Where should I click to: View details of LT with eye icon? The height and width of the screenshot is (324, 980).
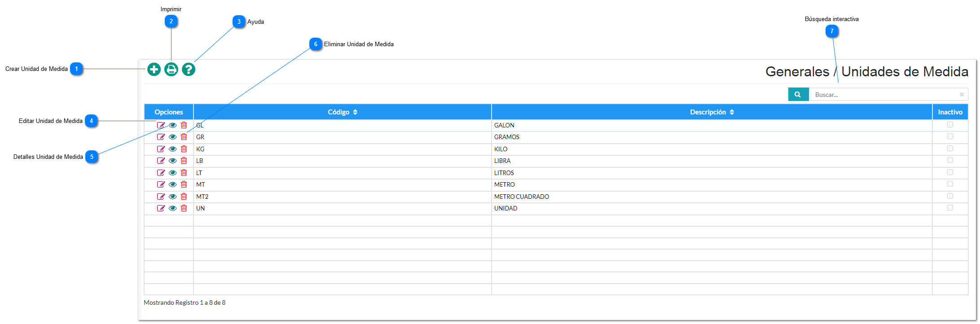click(x=172, y=173)
